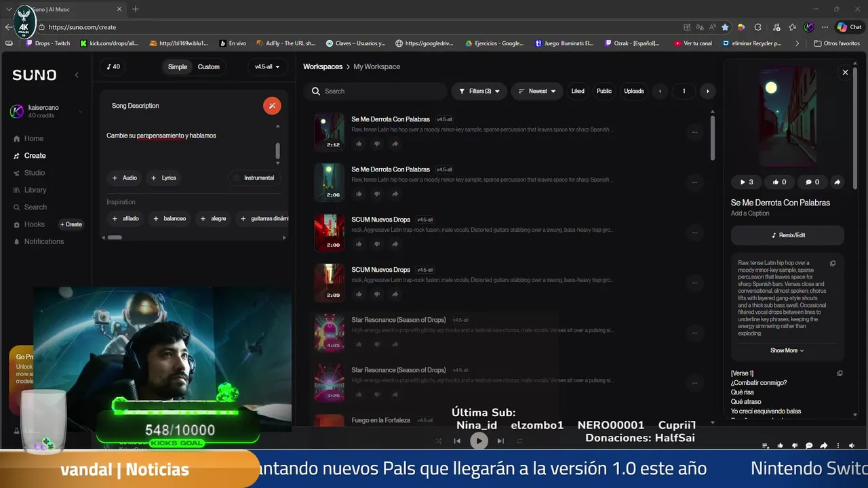Open the Filters (3) dropdown
Image resolution: width=868 pixels, height=488 pixels.
[479, 91]
